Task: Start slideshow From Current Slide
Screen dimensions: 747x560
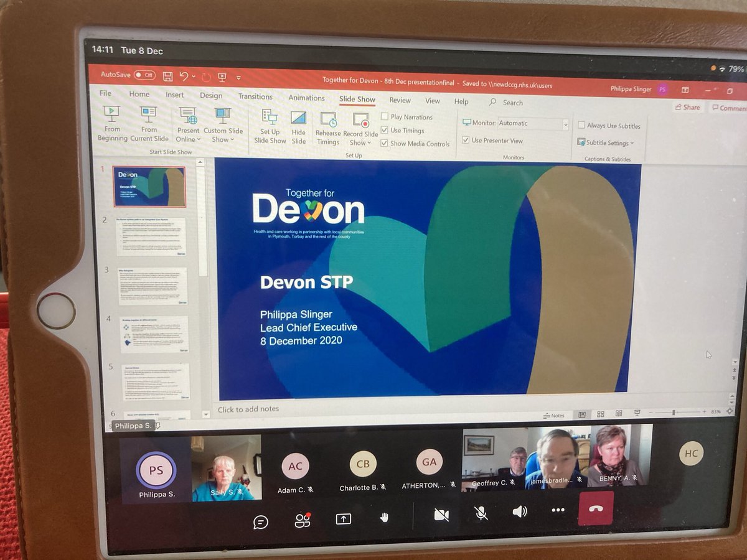Action: 149,124
